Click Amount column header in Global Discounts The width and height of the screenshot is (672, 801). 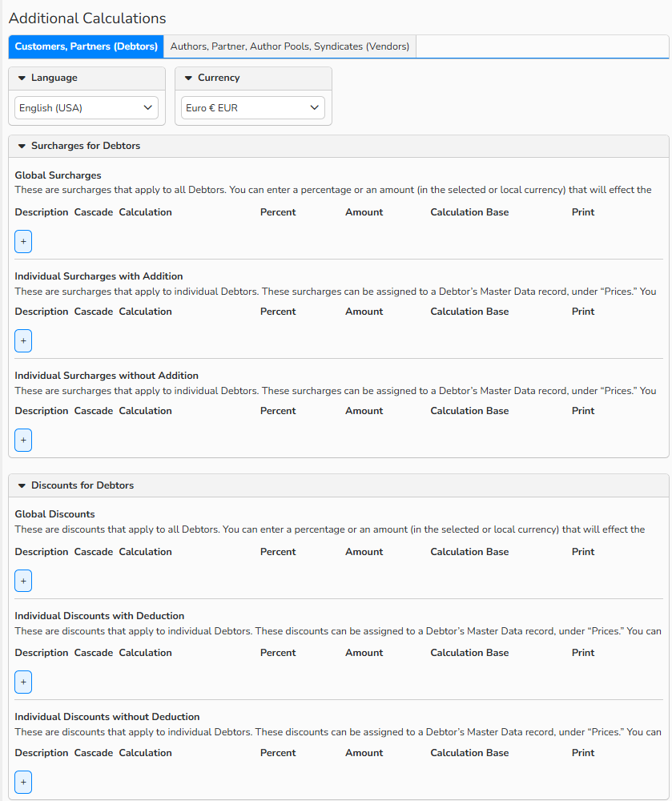pos(364,552)
